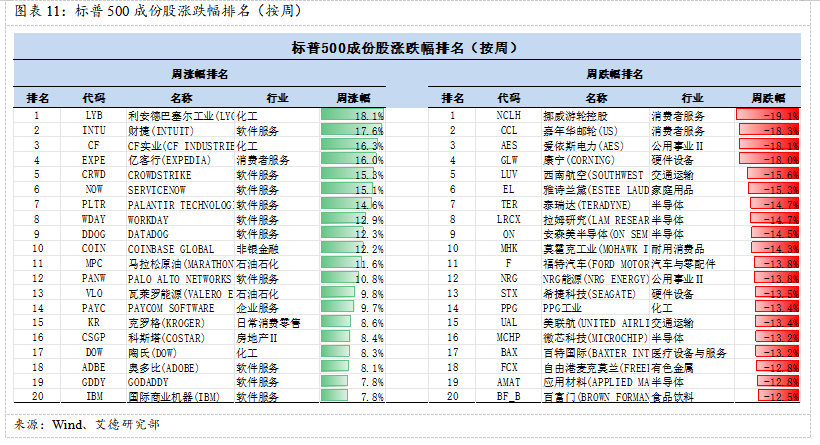Select the EL ticker cell
The width and height of the screenshot is (820, 445).
click(508, 189)
